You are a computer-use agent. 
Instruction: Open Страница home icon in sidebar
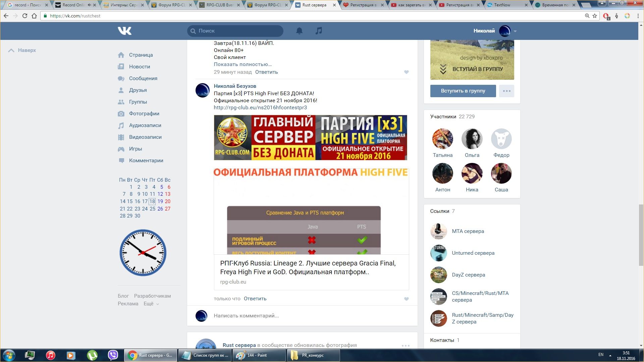(121, 55)
